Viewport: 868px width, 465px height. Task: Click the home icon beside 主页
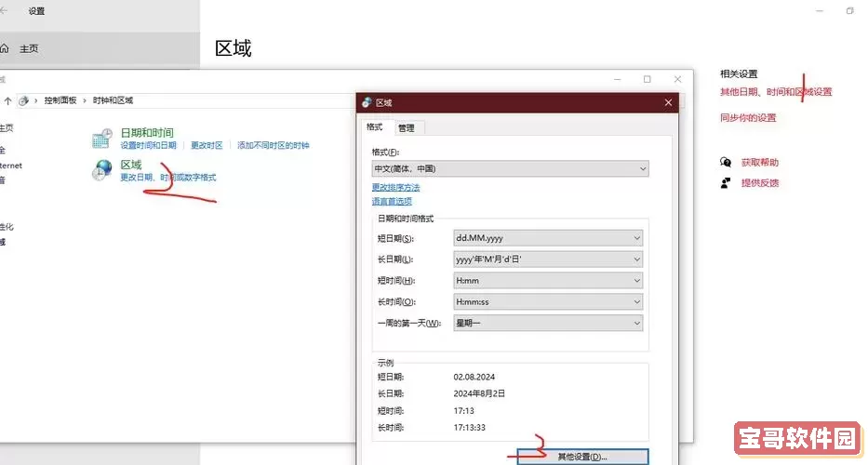(5, 48)
